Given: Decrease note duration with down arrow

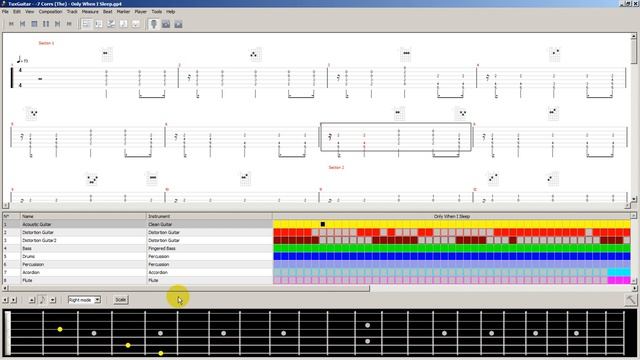Looking at the screenshot, I should tap(53, 300).
